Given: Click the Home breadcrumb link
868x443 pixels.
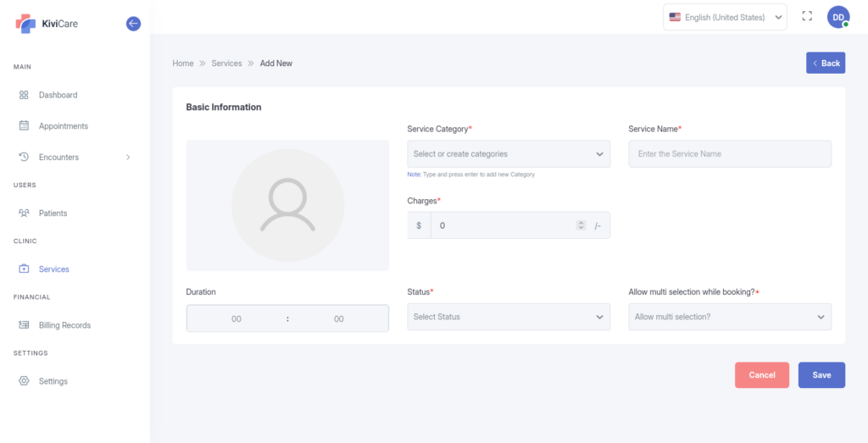Looking at the screenshot, I should pos(183,64).
